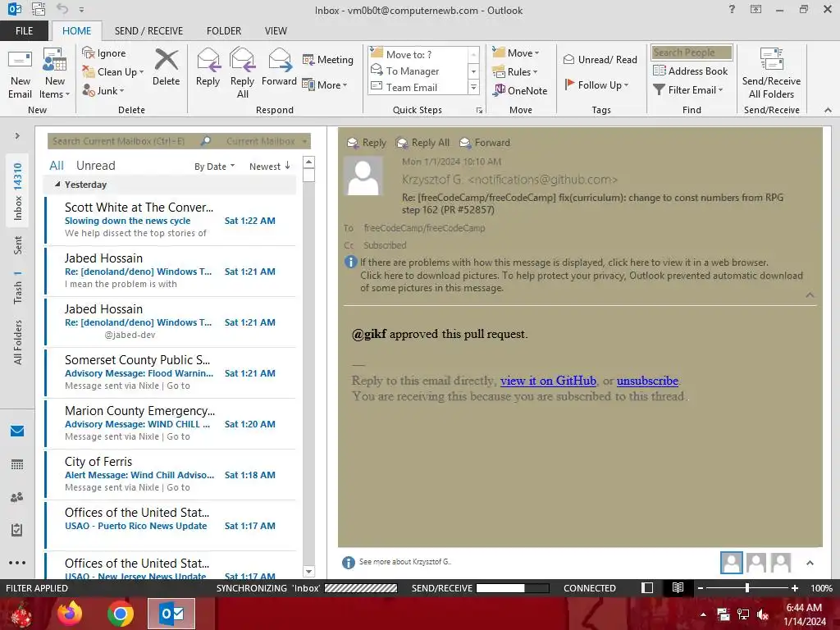Open the Clean Up dropdown
Image resolution: width=840 pixels, height=630 pixels.
click(113, 72)
